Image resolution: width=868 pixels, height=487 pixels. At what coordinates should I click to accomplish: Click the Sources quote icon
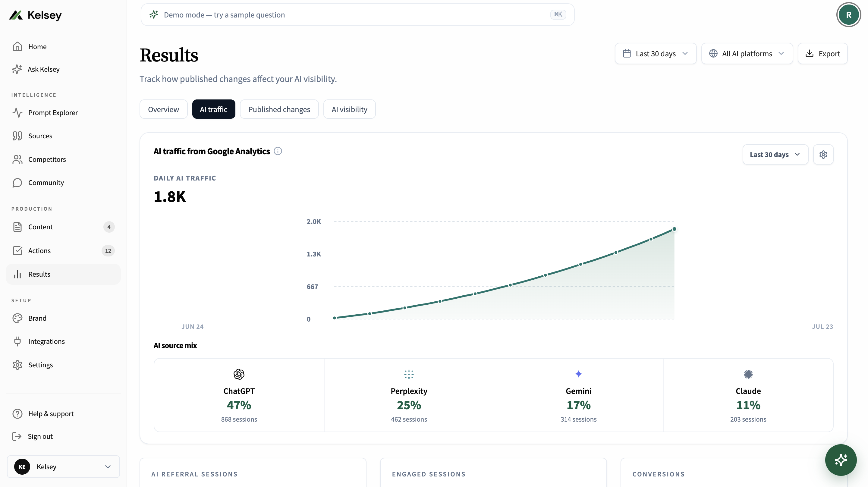point(17,136)
